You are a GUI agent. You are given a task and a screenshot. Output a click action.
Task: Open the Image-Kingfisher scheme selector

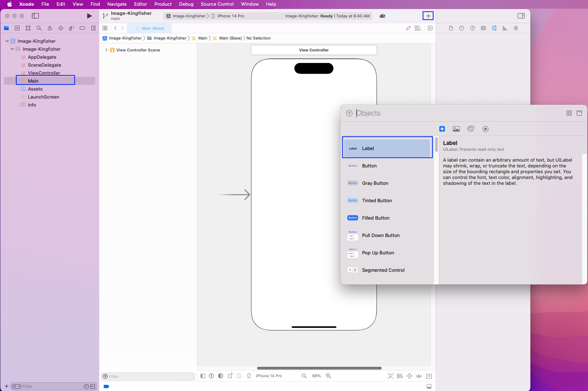(x=186, y=16)
